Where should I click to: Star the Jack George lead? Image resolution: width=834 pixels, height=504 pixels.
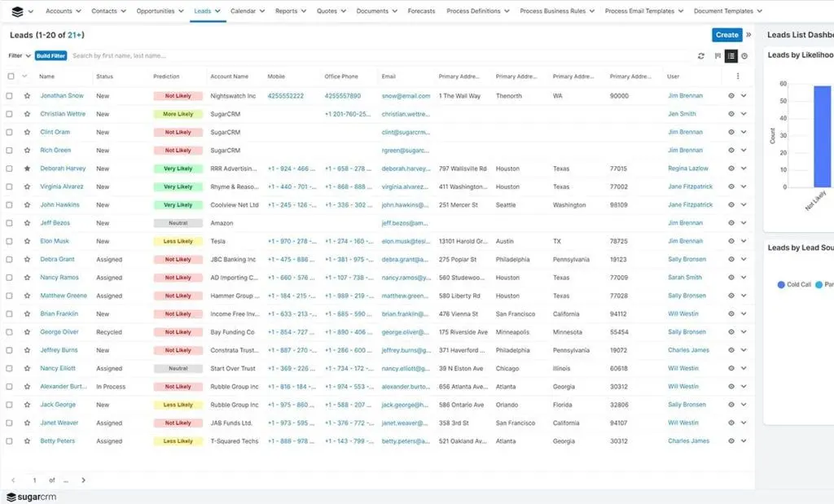point(27,405)
